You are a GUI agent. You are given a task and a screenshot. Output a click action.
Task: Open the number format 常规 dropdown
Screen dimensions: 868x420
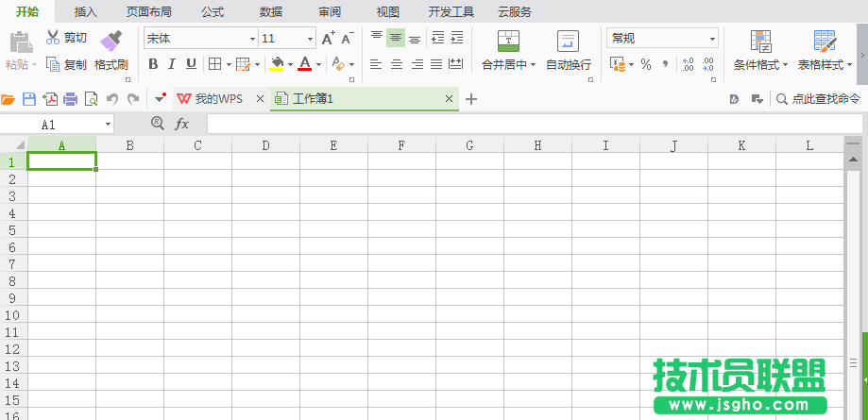pyautogui.click(x=712, y=39)
